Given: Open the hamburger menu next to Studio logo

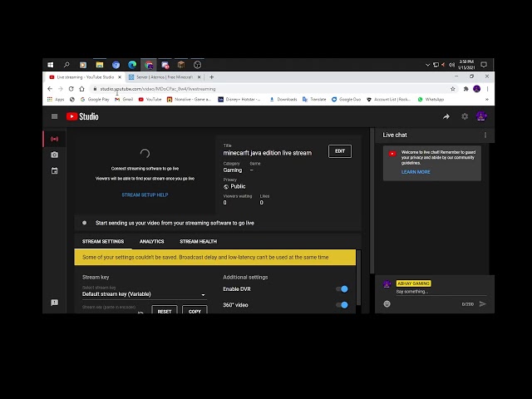Looking at the screenshot, I should tap(54, 116).
